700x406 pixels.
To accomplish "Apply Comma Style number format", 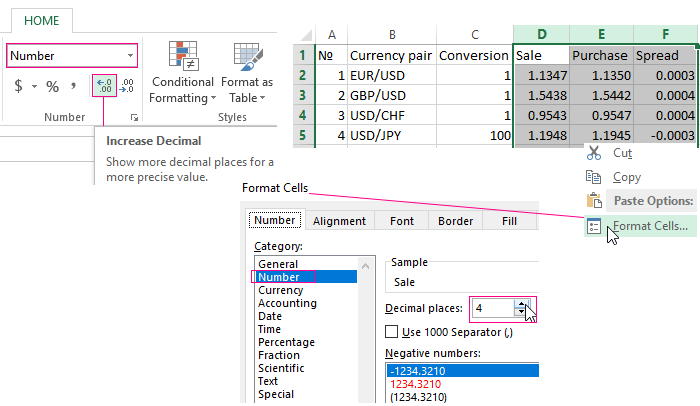I will pyautogui.click(x=75, y=87).
